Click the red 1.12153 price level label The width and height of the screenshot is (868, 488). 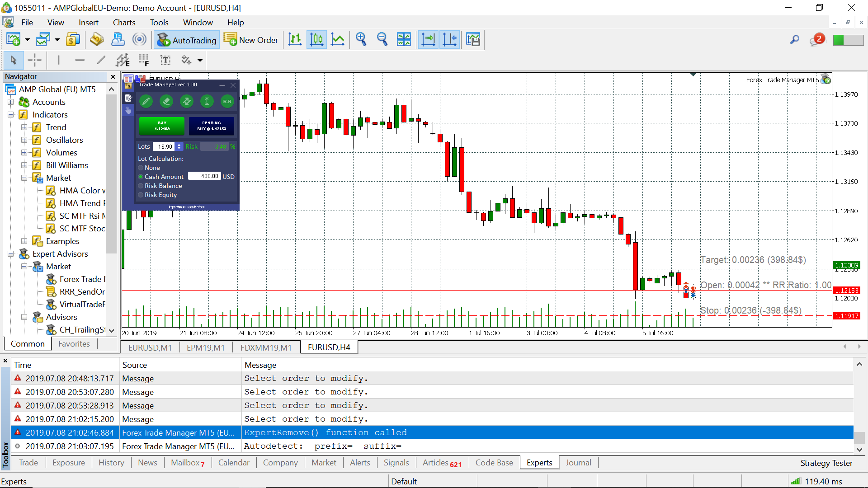tap(846, 291)
